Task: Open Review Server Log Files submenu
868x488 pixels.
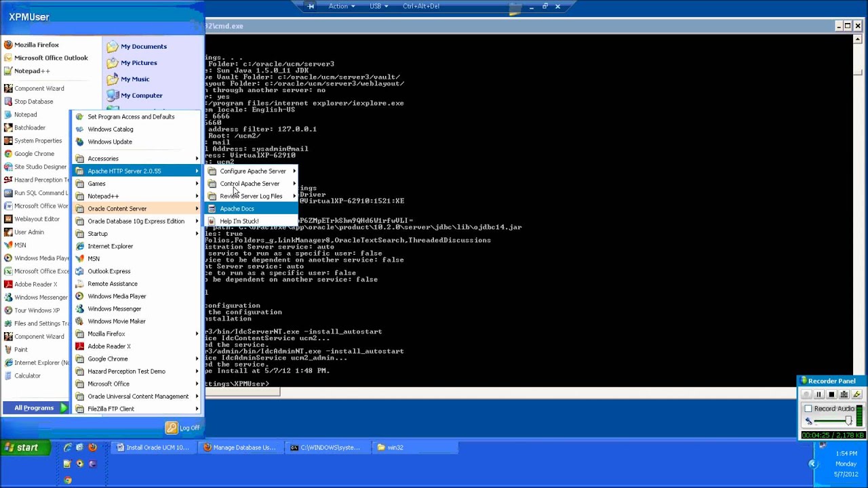Action: tap(252, 197)
